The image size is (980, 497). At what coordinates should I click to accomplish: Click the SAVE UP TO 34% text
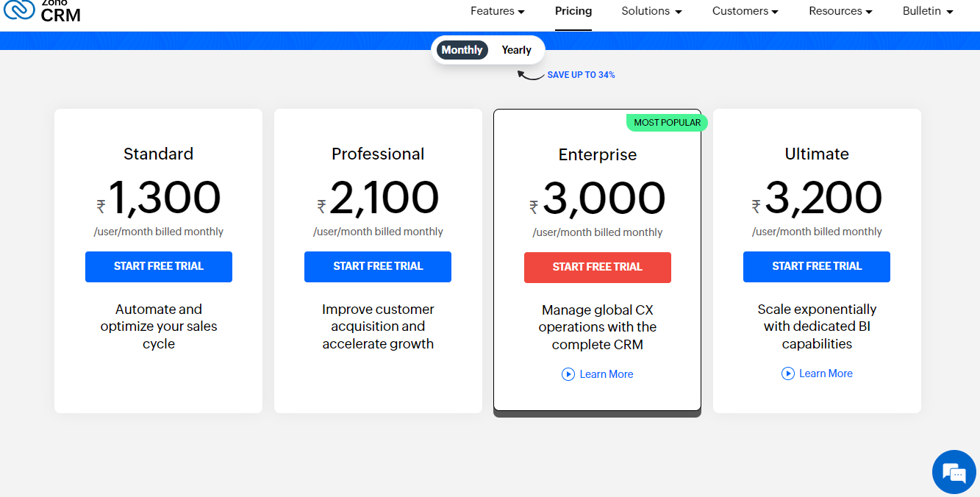pos(581,75)
